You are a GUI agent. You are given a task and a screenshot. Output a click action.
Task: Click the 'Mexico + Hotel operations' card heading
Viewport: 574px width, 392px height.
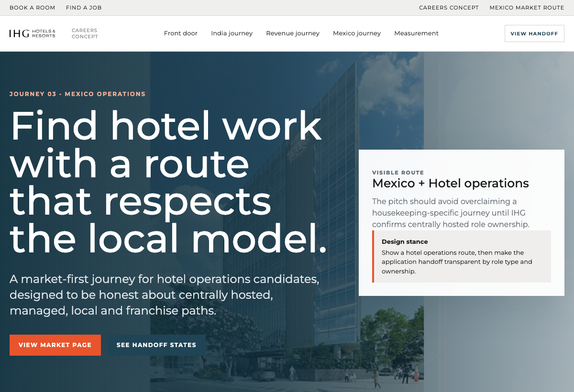[451, 183]
